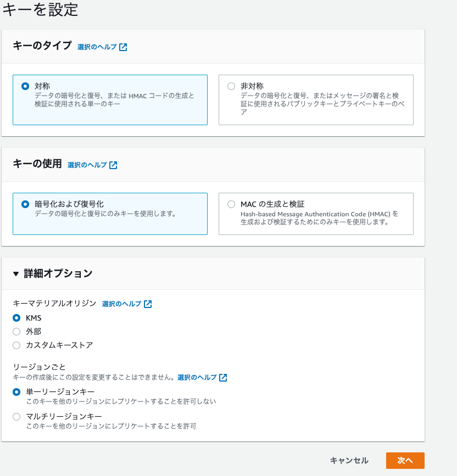This screenshot has width=457, height=476.
Task: Open 選択のヘルプ link for キーのタイプ
Action: pos(97,47)
